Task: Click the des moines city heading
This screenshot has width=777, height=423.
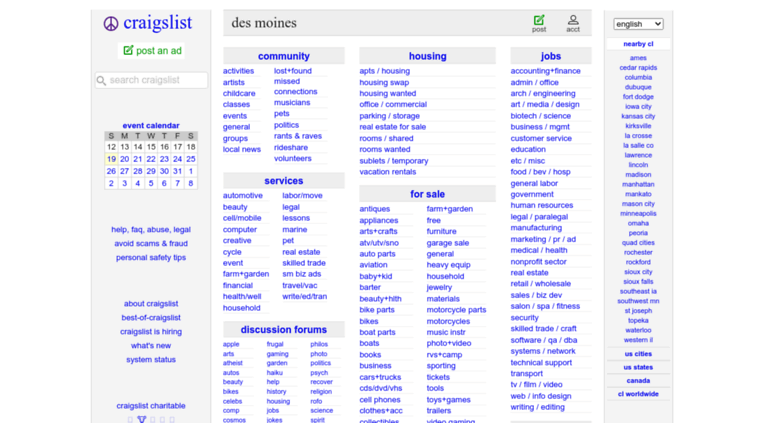Action: coord(264,23)
